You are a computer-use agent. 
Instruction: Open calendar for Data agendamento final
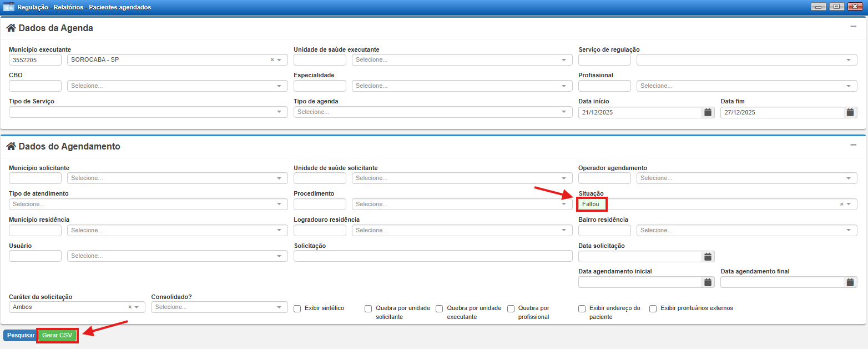(850, 282)
